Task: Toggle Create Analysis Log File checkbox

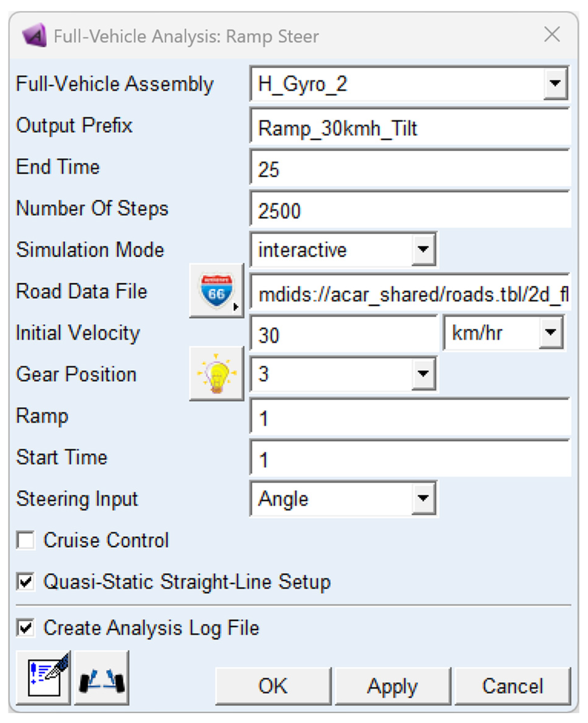Action: click(26, 628)
